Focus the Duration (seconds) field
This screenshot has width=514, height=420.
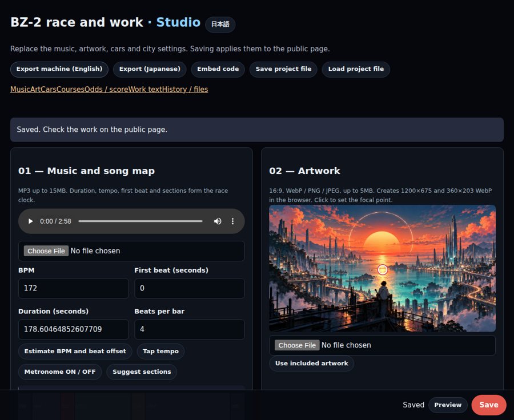pos(74,329)
